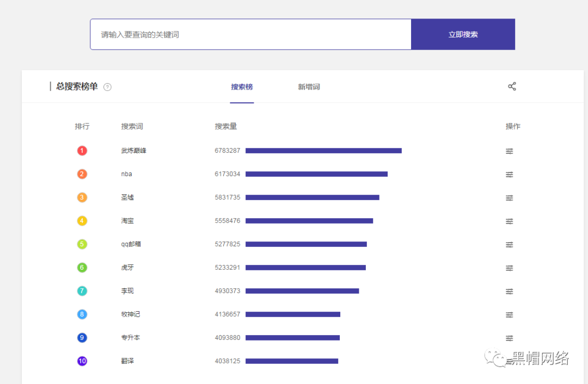This screenshot has height=384, width=588.
Task: Click the 搜索量 column header
Action: click(x=226, y=126)
